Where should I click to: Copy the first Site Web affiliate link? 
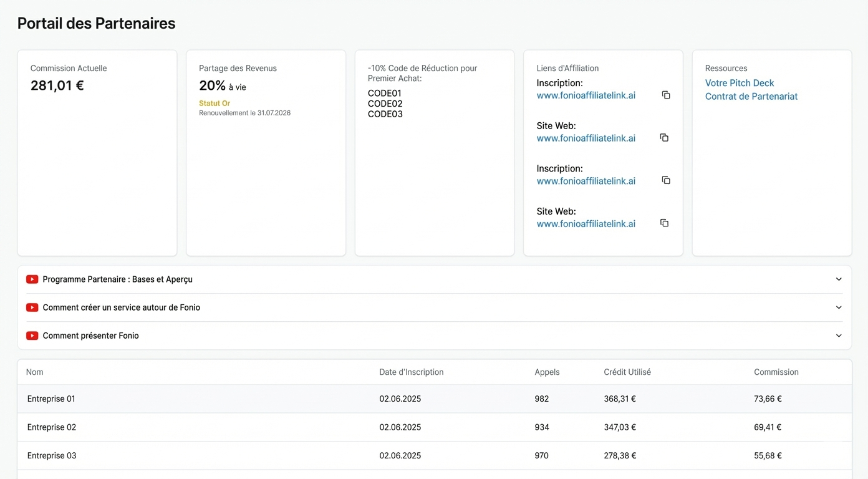[x=664, y=137]
